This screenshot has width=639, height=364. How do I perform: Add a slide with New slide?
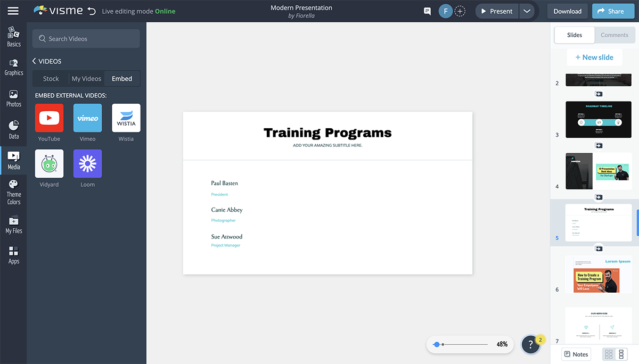point(593,57)
